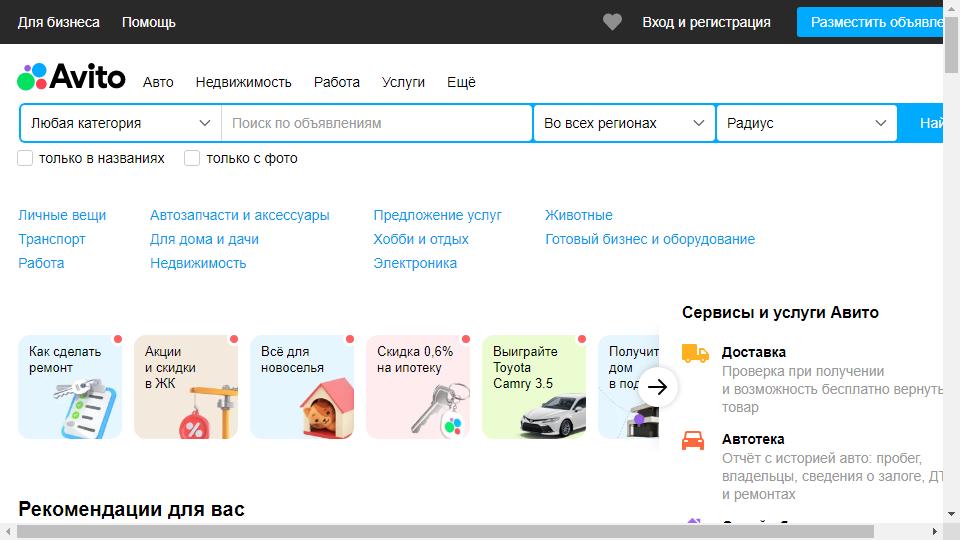Go to the Avito logo homepage

pos(71,77)
